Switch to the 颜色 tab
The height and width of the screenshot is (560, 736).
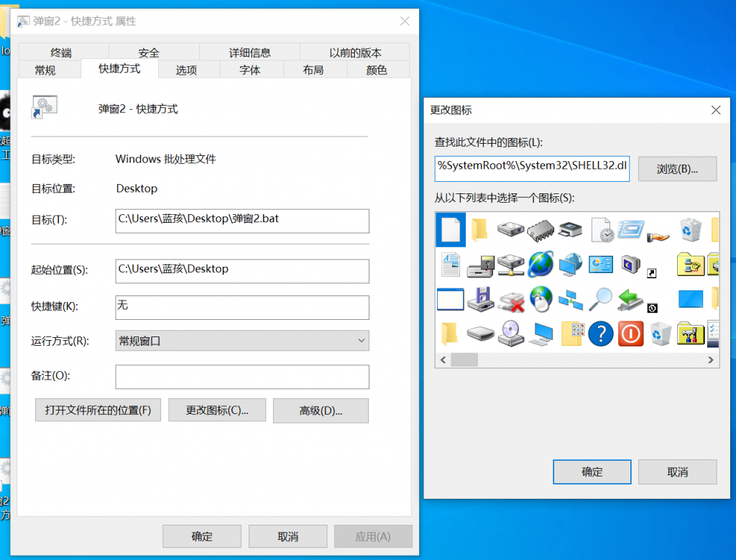pos(377,70)
